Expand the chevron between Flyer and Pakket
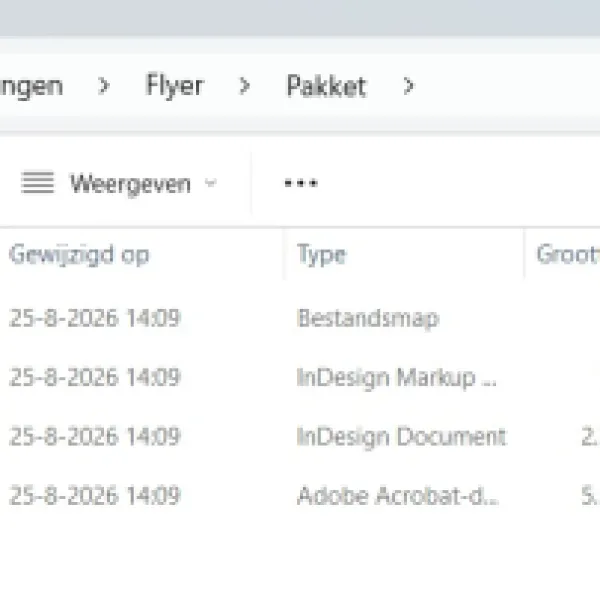 (x=244, y=85)
